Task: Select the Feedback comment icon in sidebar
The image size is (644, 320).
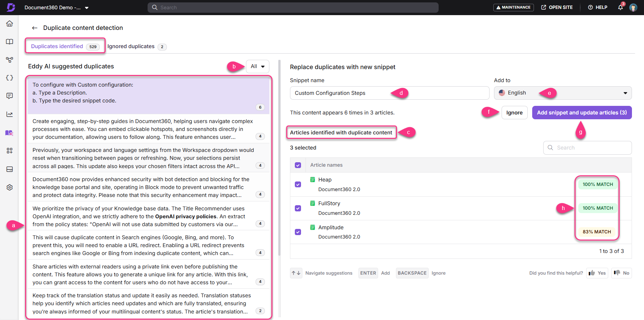Action: click(9, 96)
